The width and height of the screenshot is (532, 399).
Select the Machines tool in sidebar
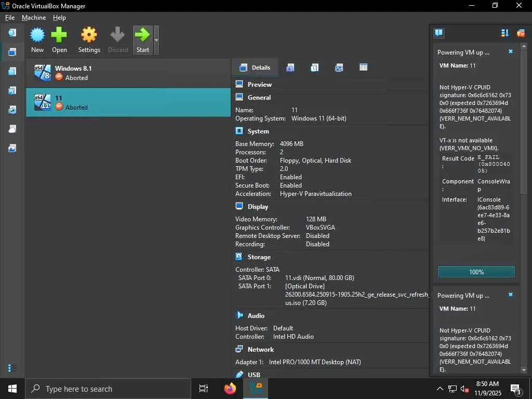coord(12,52)
